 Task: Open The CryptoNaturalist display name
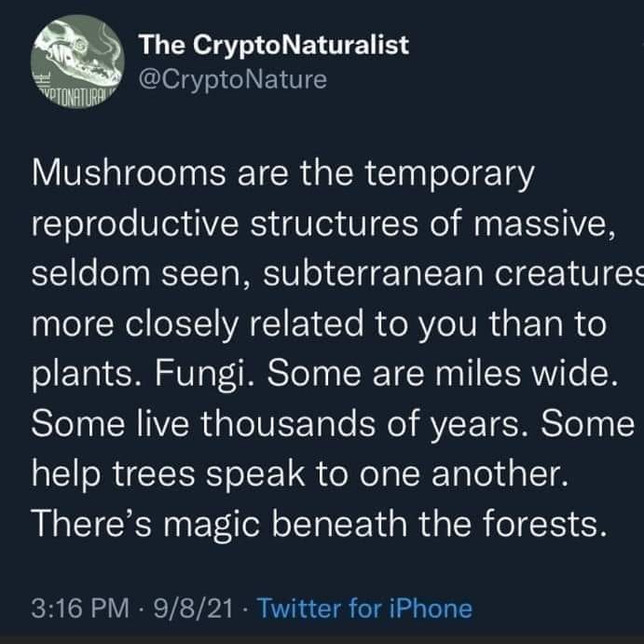coord(273,45)
